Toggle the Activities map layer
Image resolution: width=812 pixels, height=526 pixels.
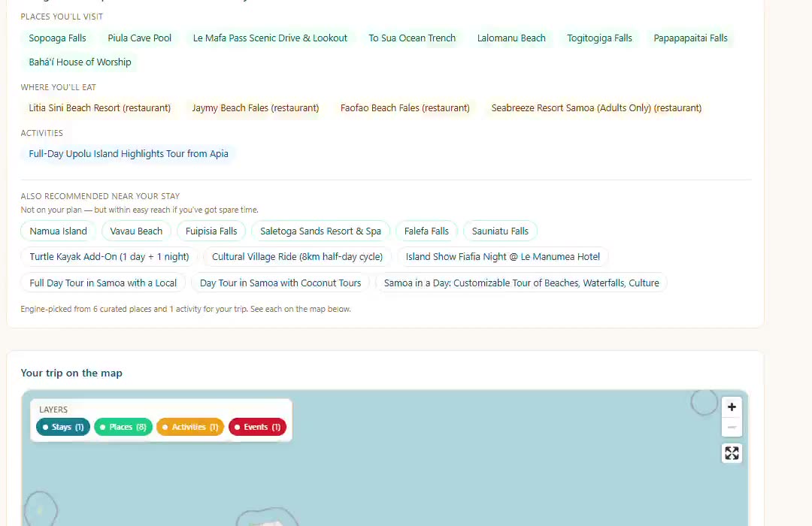point(190,427)
